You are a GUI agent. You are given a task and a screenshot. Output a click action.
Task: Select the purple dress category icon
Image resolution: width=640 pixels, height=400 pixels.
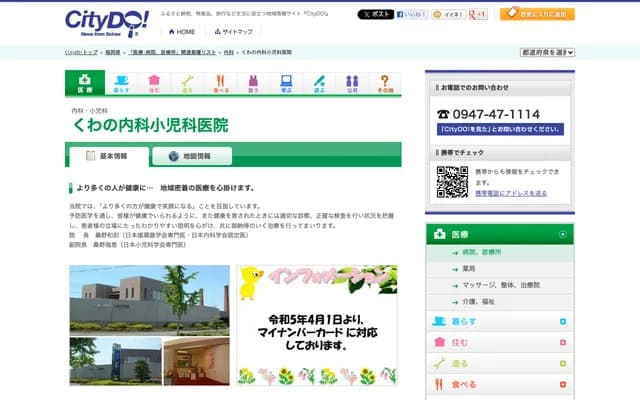(253, 84)
